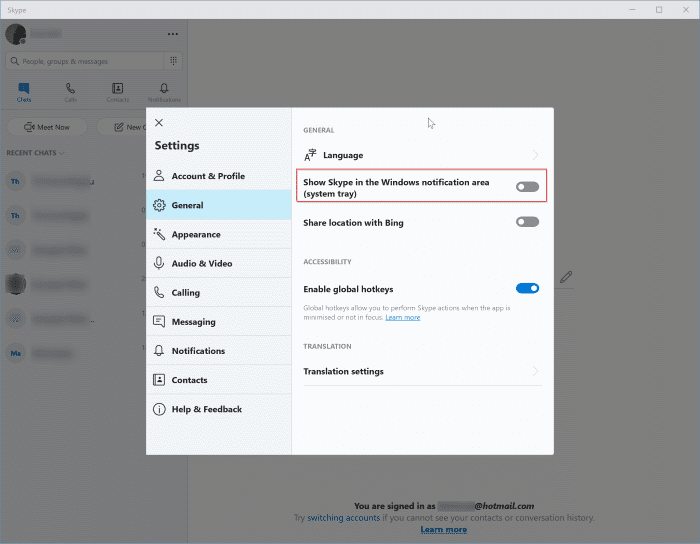Click the profile avatar picture

coord(16,34)
